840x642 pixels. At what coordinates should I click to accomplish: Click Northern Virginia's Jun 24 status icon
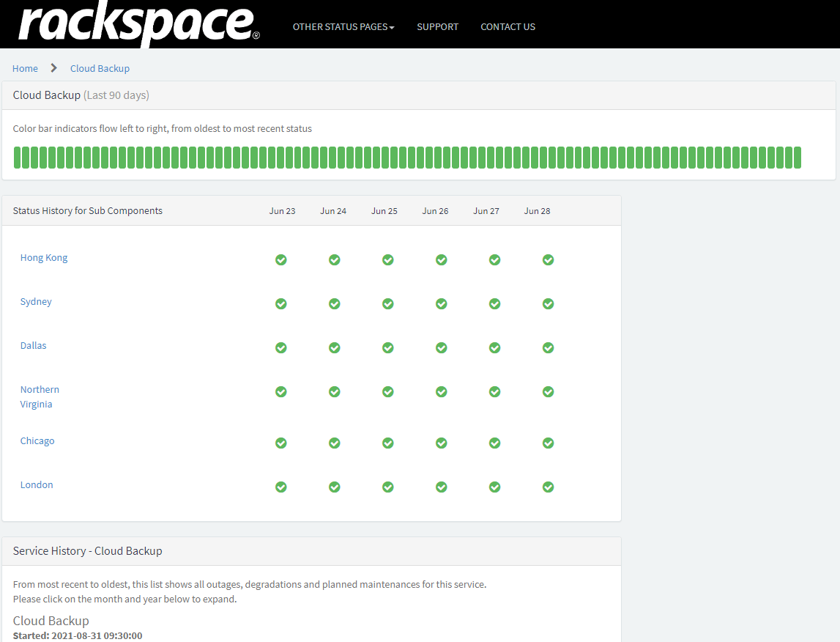click(334, 391)
